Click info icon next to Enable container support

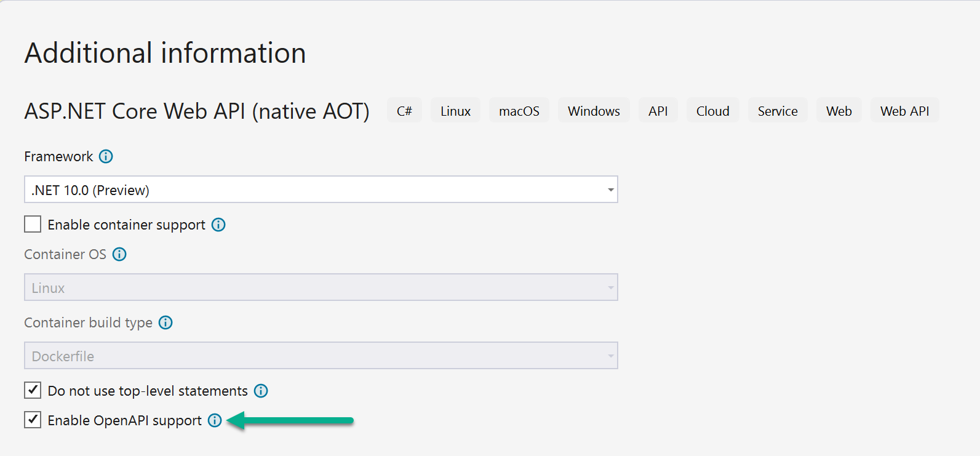pos(218,225)
